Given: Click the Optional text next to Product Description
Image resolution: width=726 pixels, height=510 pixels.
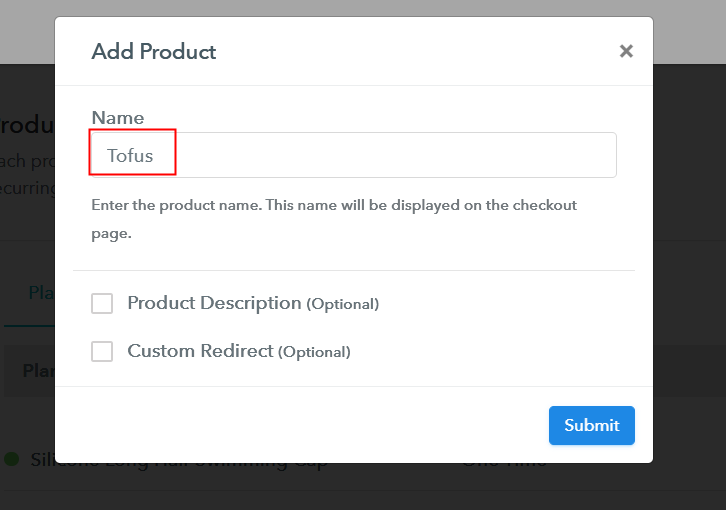Looking at the screenshot, I should point(342,305).
